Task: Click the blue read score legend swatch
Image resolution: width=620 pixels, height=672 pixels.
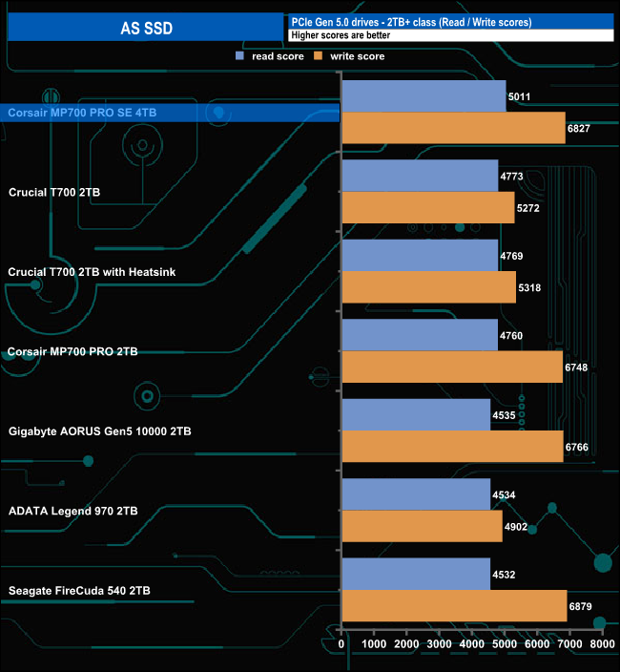Action: coord(239,55)
